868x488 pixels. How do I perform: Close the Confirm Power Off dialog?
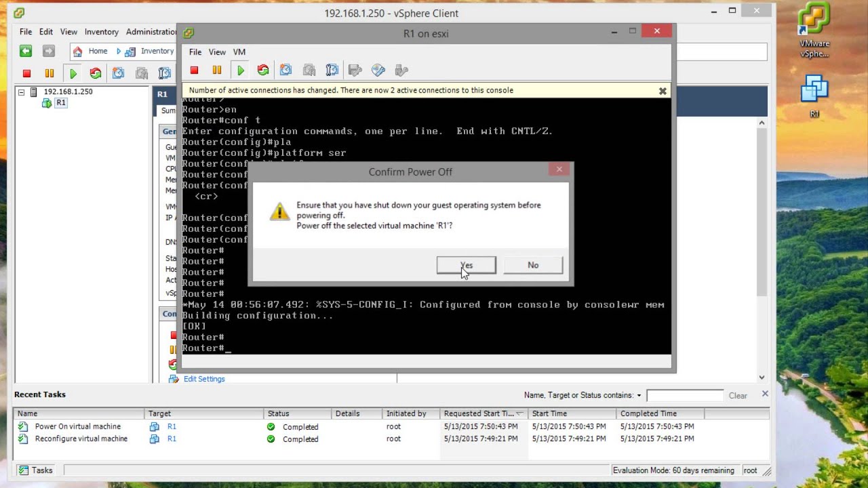[x=559, y=169]
